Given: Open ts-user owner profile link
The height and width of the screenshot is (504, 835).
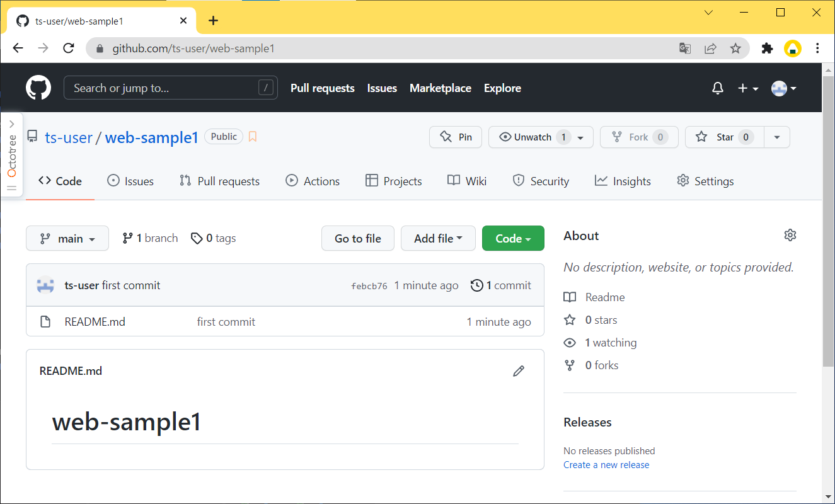Looking at the screenshot, I should click(69, 137).
